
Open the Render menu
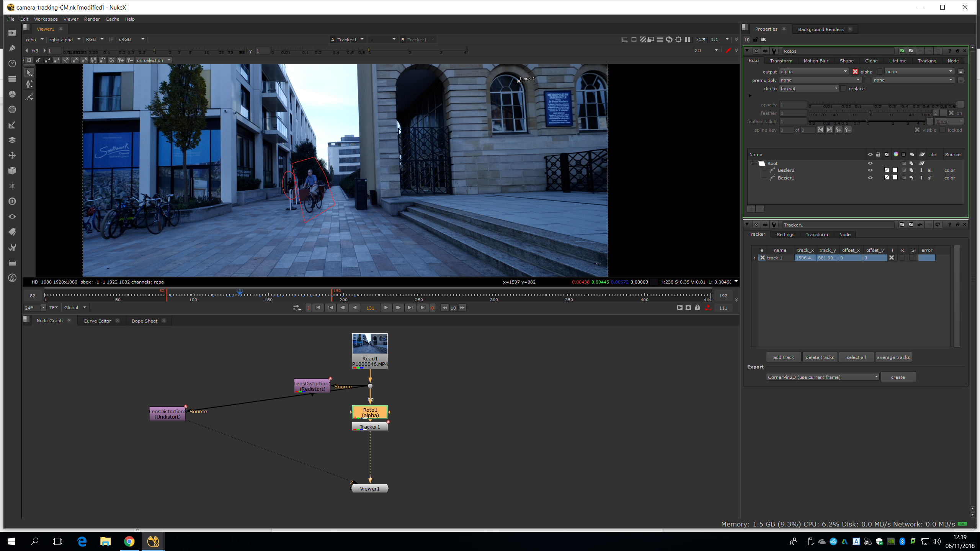click(x=92, y=19)
